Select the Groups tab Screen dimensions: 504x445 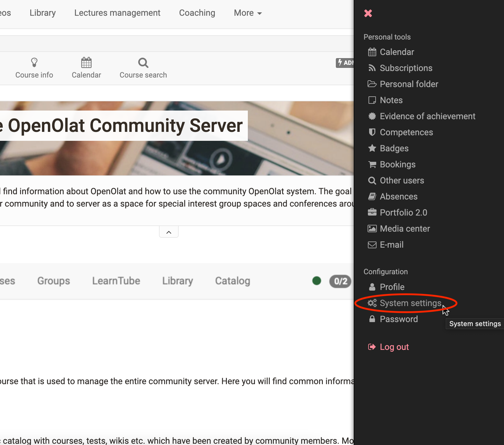54,281
